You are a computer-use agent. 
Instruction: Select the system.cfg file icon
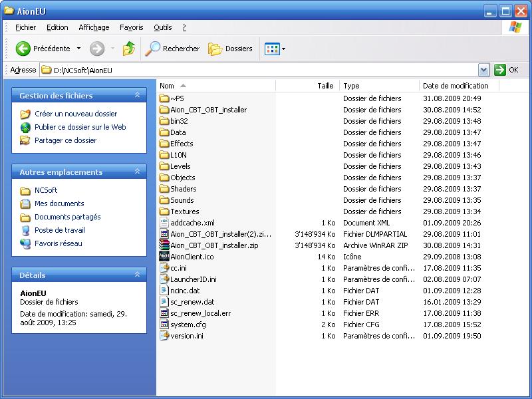pyautogui.click(x=164, y=325)
